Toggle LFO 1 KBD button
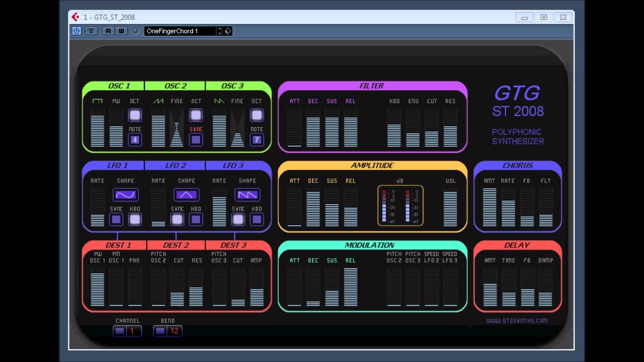The height and width of the screenshot is (362, 644). (134, 219)
